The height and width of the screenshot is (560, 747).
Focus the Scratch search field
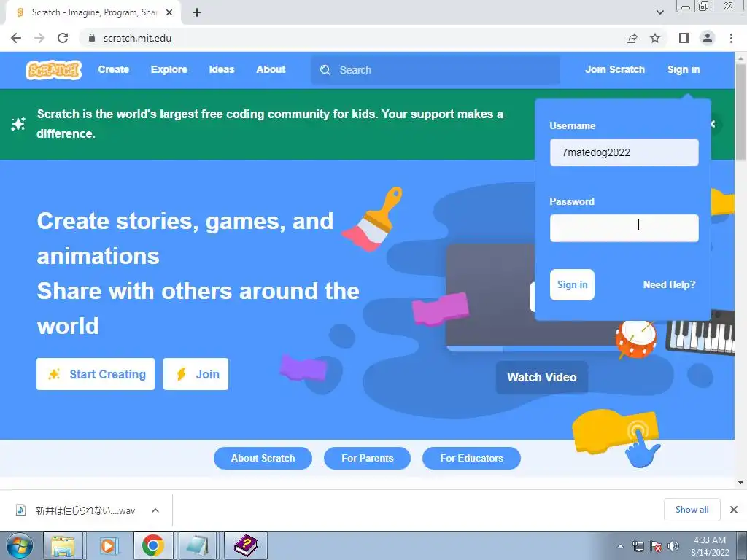click(x=436, y=70)
